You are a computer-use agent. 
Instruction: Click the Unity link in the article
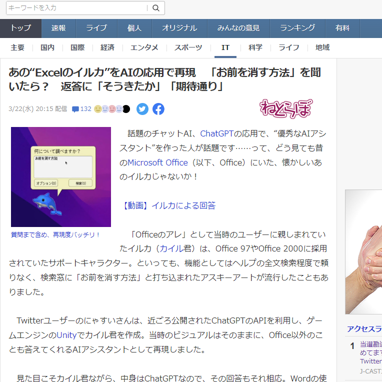pos(67,335)
